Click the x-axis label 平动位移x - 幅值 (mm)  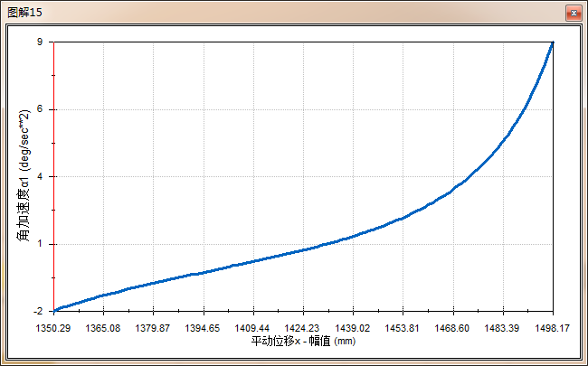[303, 341]
